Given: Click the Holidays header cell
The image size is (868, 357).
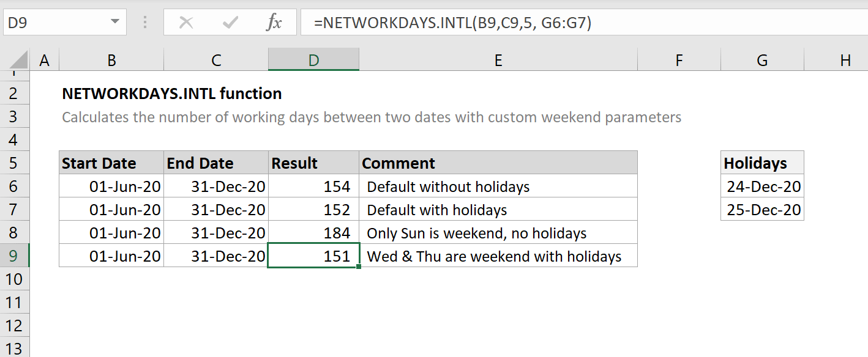Looking at the screenshot, I should pyautogui.click(x=762, y=163).
